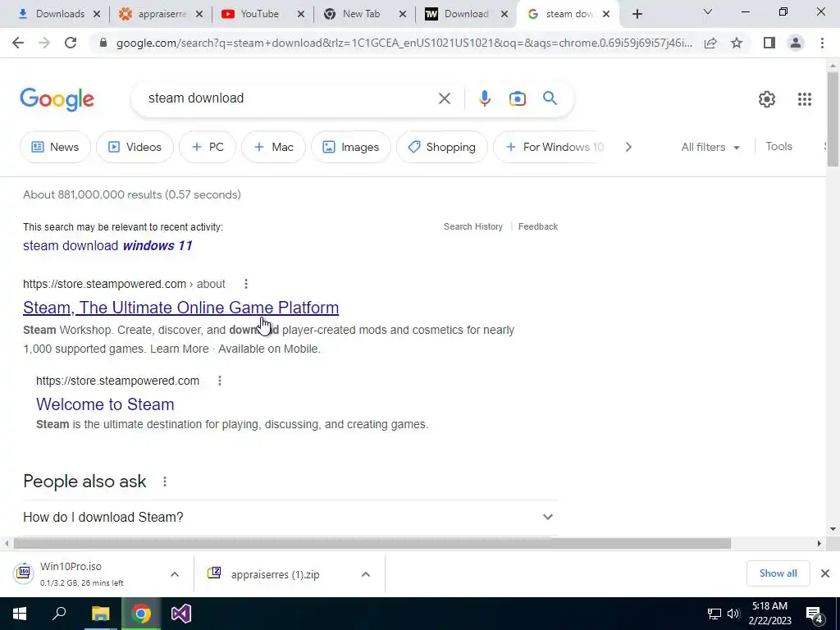Open options for store.steampowered.com about result
The height and width of the screenshot is (630, 840).
pyautogui.click(x=246, y=284)
